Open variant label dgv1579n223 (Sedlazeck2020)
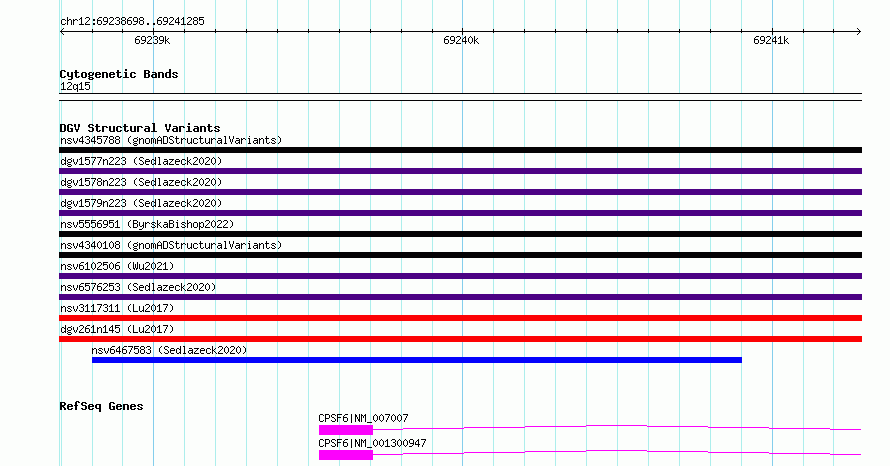 click(141, 203)
